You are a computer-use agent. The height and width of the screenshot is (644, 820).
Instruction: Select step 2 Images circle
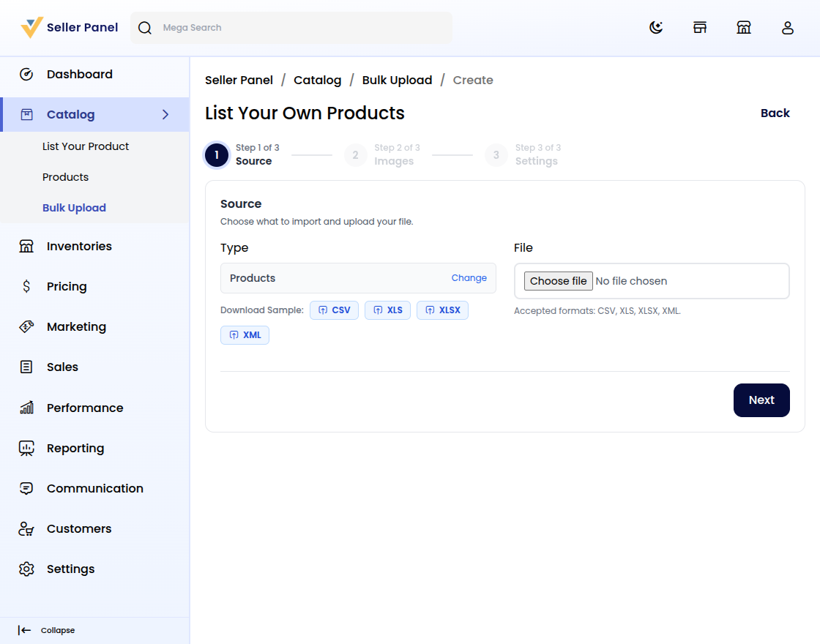pyautogui.click(x=356, y=154)
